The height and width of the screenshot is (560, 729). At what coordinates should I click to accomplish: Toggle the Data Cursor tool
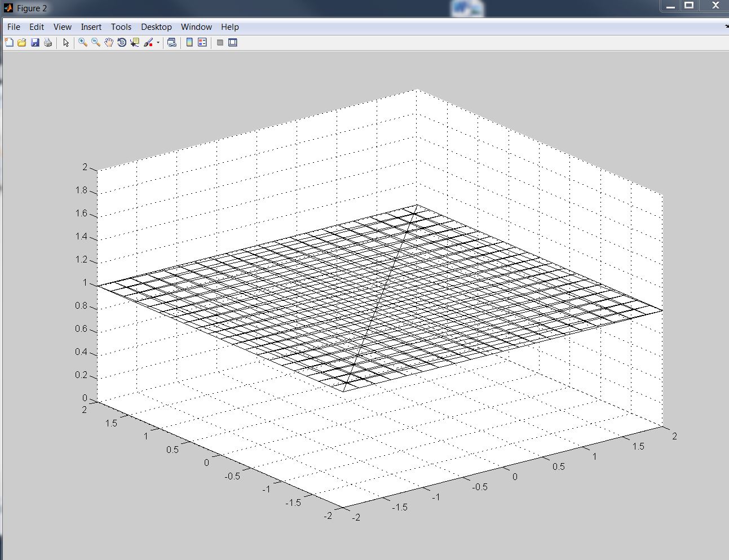point(135,42)
